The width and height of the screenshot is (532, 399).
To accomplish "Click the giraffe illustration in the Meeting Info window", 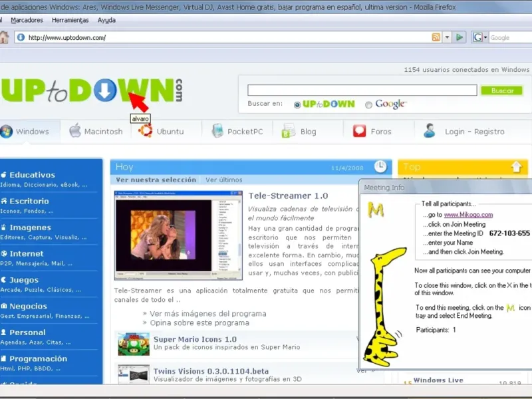I will point(386,307).
